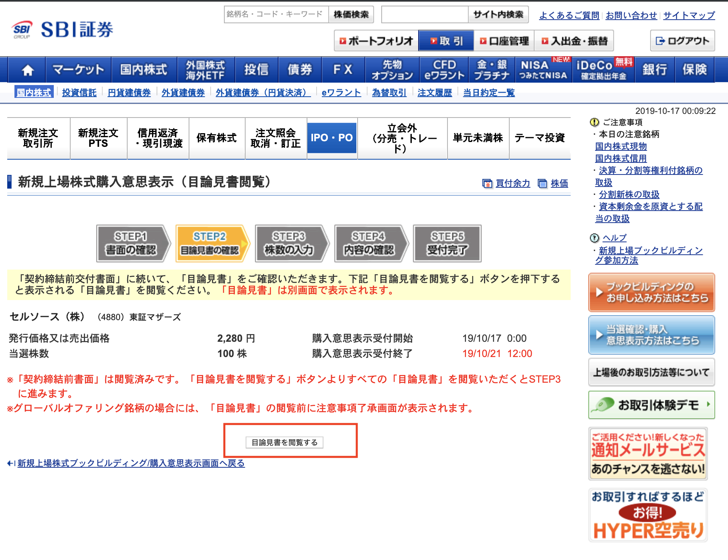Select the IPO・PO tab
The height and width of the screenshot is (560, 728).
[x=332, y=138]
